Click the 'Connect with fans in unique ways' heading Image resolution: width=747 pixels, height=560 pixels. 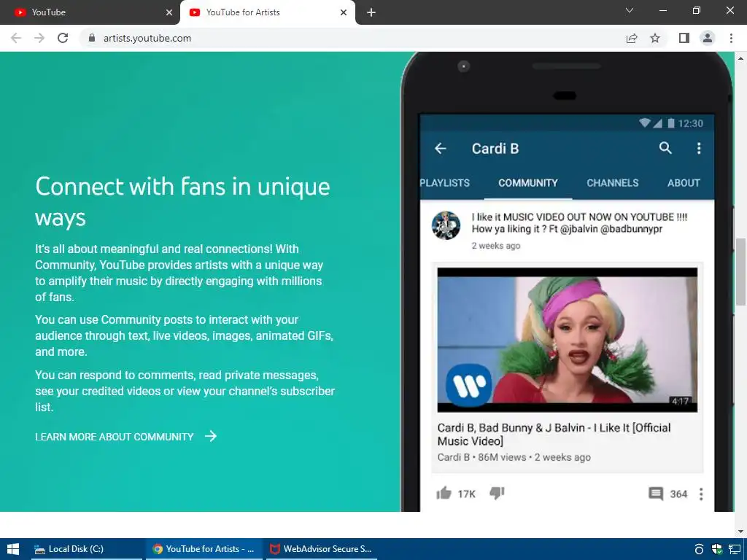pos(182,202)
